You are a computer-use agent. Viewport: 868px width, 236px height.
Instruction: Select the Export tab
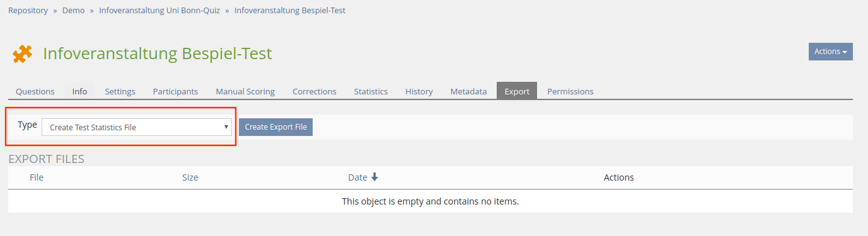tap(517, 91)
